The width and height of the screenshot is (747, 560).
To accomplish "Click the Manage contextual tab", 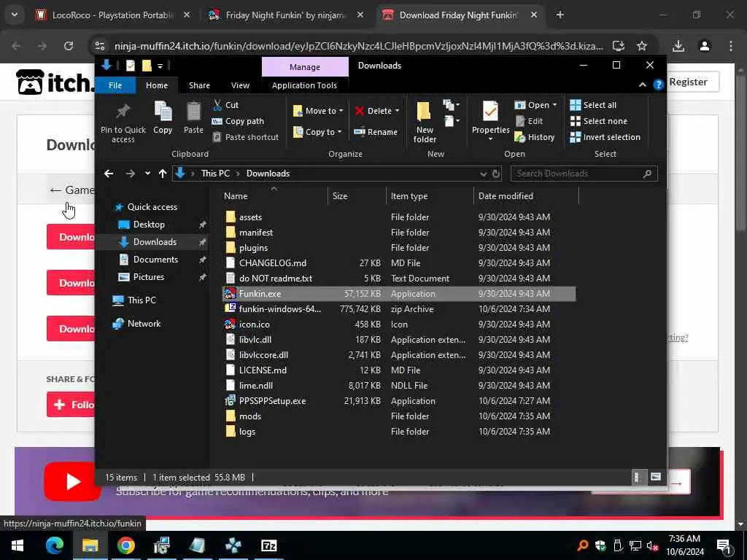I will [x=305, y=67].
